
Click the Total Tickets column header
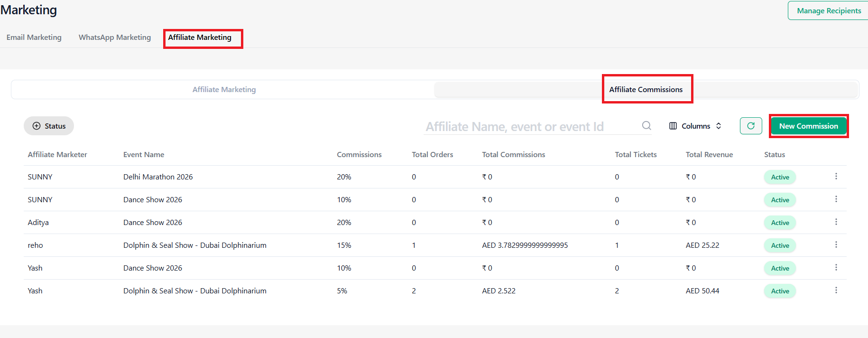(636, 155)
